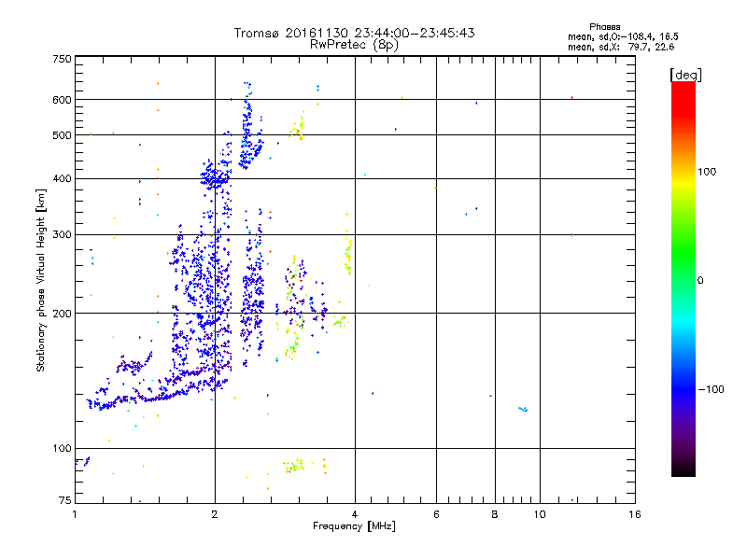Click the y-axis tick label '200'
The height and width of the screenshot is (560, 747).
[62, 314]
